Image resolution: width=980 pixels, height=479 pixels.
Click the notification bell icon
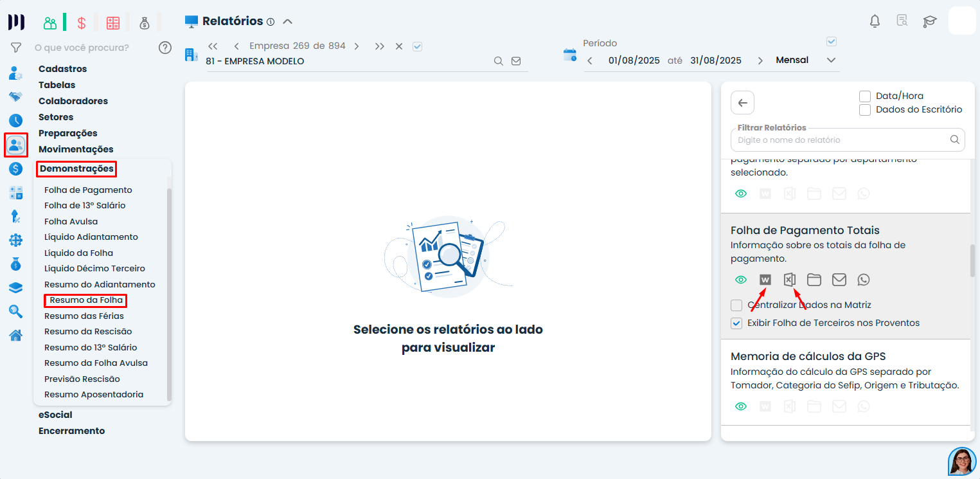(x=875, y=21)
